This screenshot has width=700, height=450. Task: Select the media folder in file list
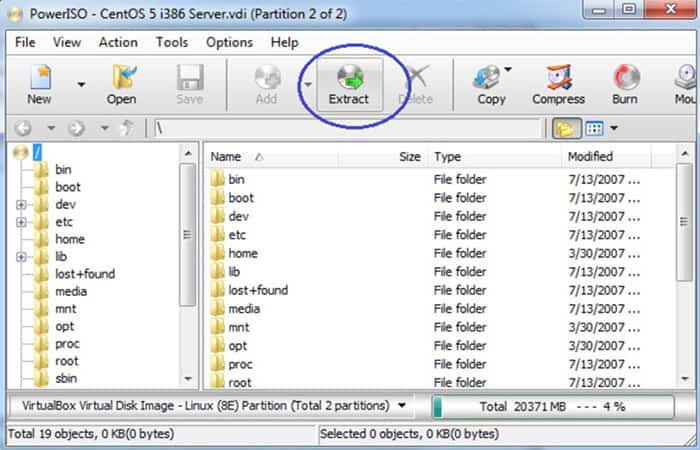[x=244, y=309]
